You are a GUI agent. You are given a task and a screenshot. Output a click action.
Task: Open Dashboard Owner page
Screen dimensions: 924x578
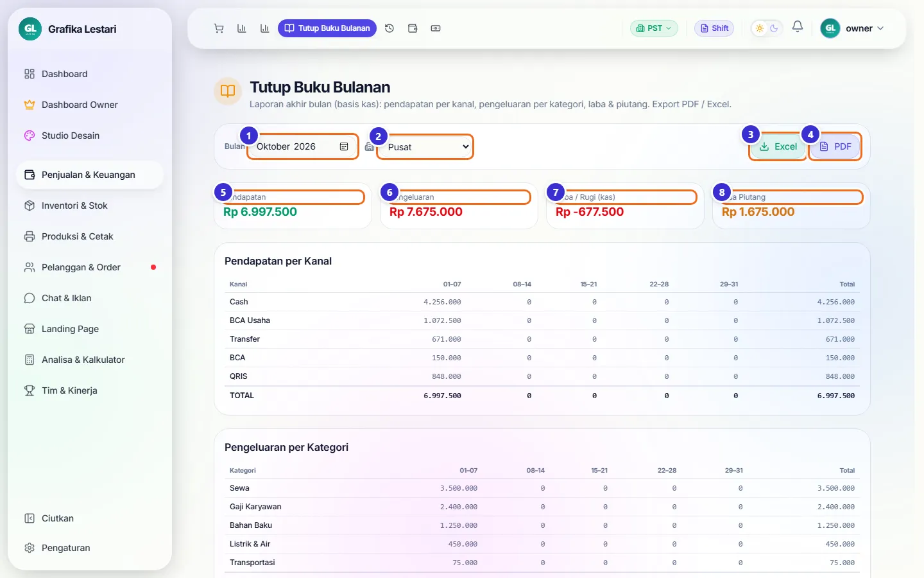click(x=90, y=105)
